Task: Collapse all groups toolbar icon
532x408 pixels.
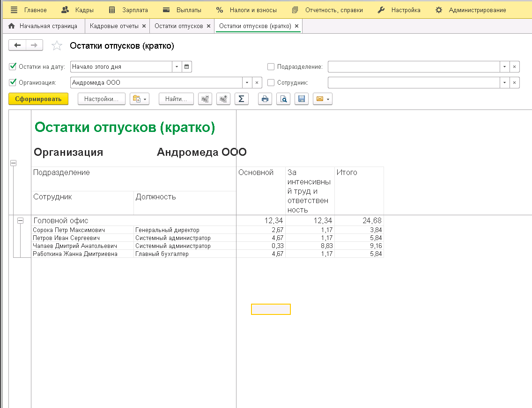Action: pos(205,99)
